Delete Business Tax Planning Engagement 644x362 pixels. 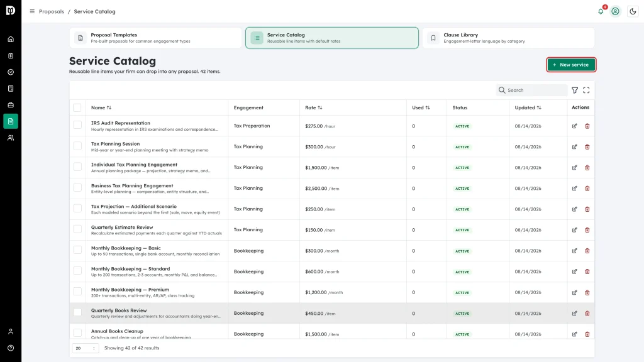point(587,189)
